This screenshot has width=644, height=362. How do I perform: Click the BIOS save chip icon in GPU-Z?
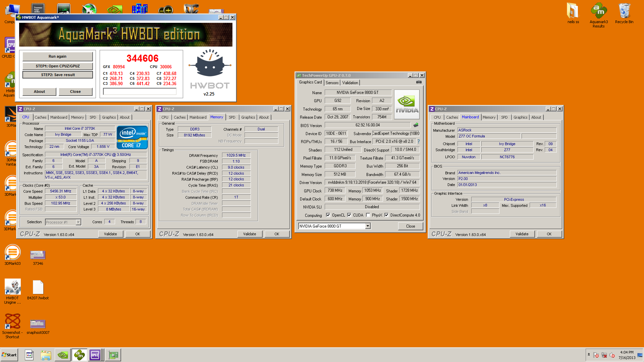coord(416,125)
